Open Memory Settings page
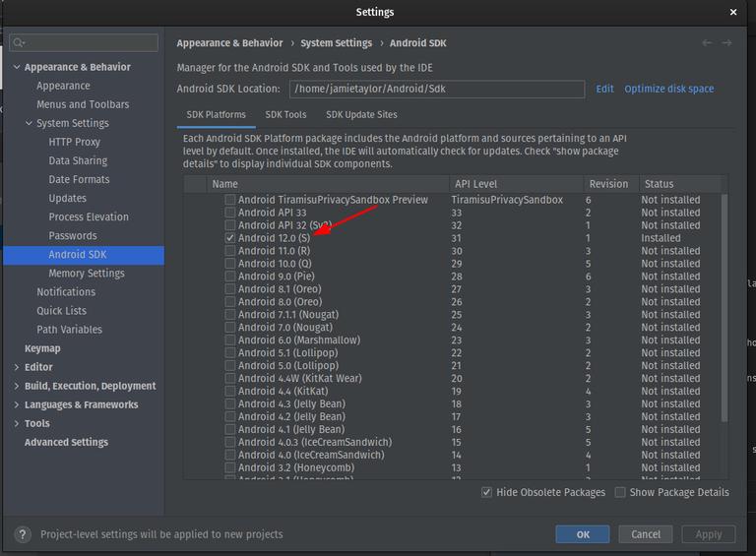This screenshot has height=556, width=756. click(87, 274)
